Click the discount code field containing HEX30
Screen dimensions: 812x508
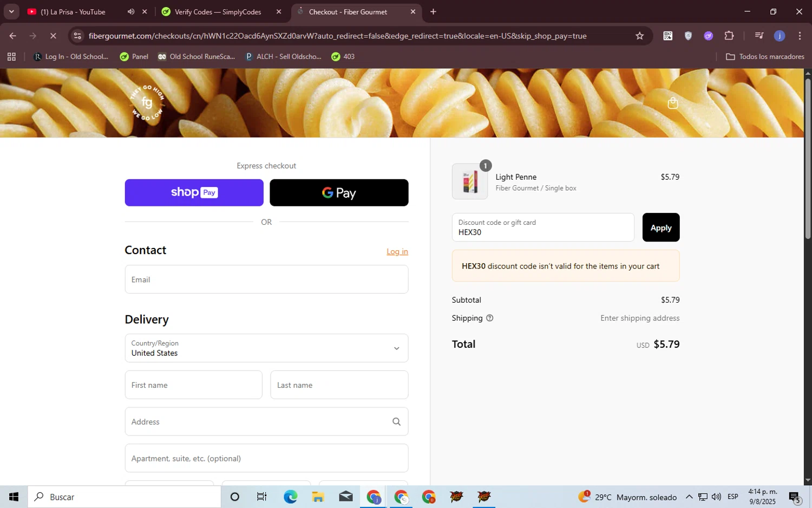tap(543, 227)
